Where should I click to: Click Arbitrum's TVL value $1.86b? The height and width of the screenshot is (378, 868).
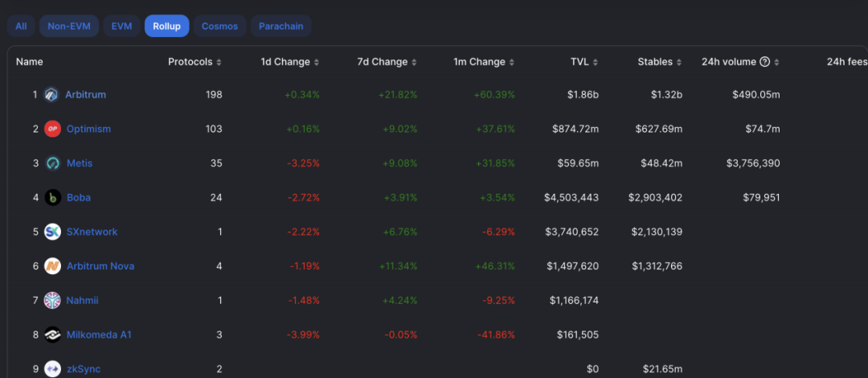(583, 95)
